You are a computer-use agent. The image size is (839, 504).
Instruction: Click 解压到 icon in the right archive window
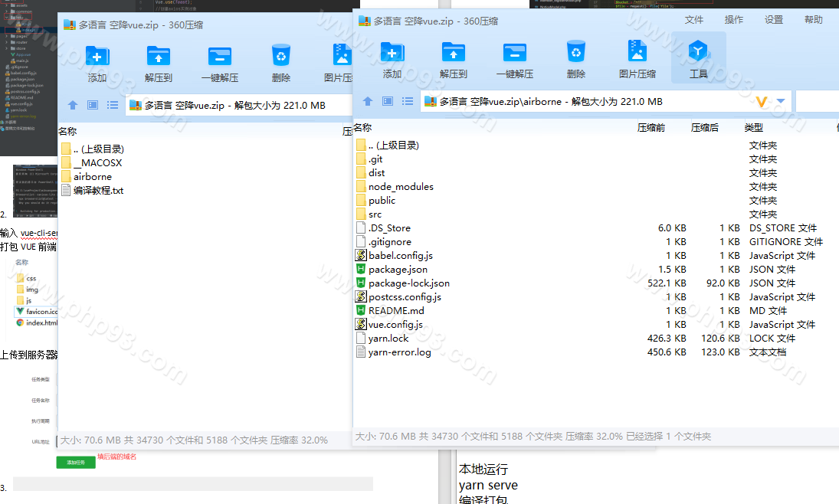(x=453, y=60)
